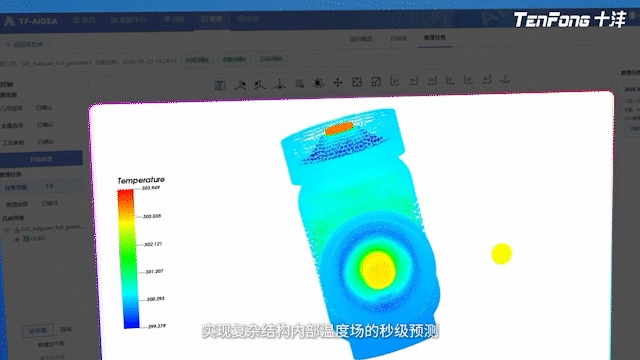Select the 流线 tab at bottom left
The width and height of the screenshot is (640, 360).
pyautogui.click(x=66, y=329)
